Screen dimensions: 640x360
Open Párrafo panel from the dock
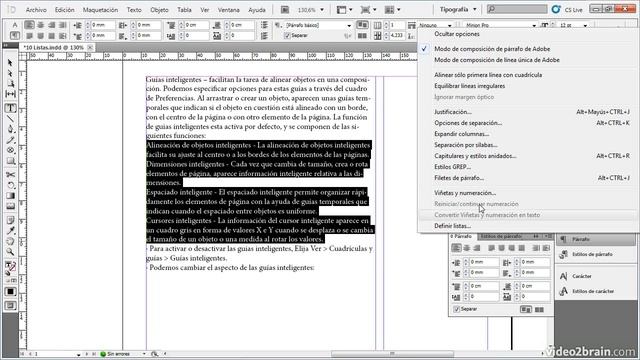click(596, 239)
